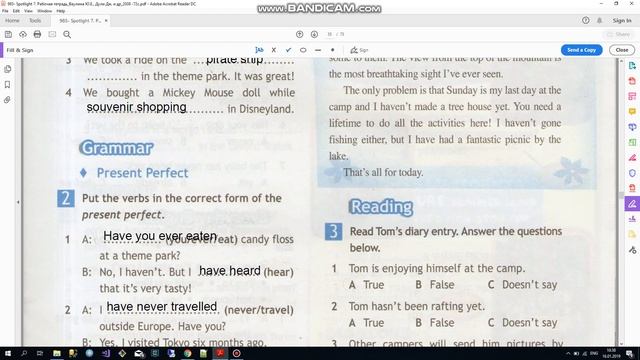Open Comment tool in right pane
The width and height of the screenshot is (640, 360).
pos(632,111)
